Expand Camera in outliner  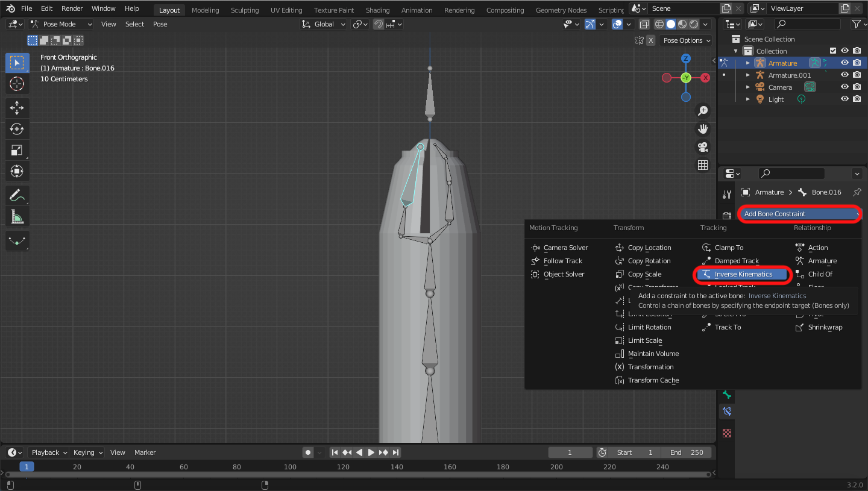coord(748,87)
